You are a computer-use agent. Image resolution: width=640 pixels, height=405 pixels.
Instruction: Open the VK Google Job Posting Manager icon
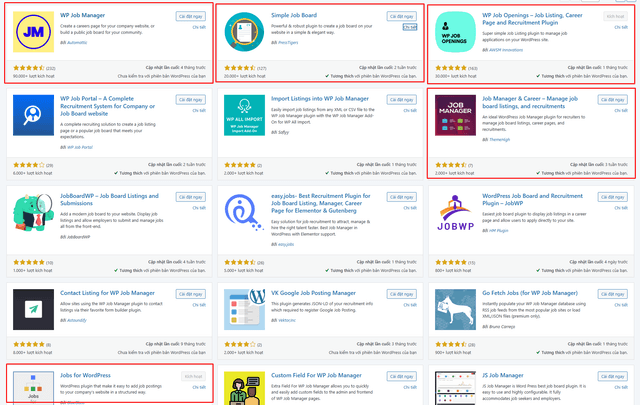click(244, 309)
